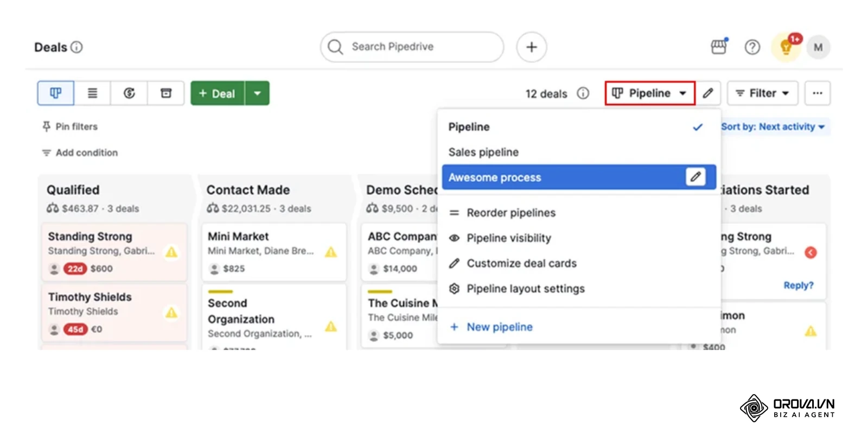This screenshot has height=444, width=868.
Task: Open the forecast view icon
Action: (x=129, y=93)
